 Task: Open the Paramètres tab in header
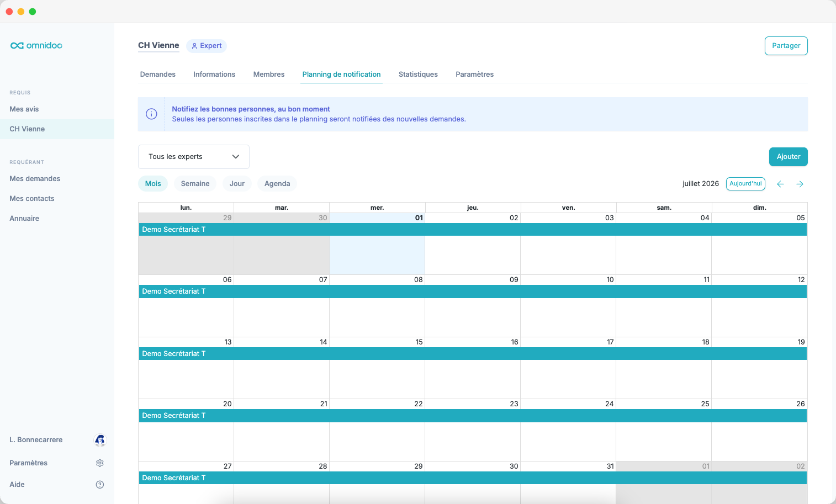click(474, 75)
